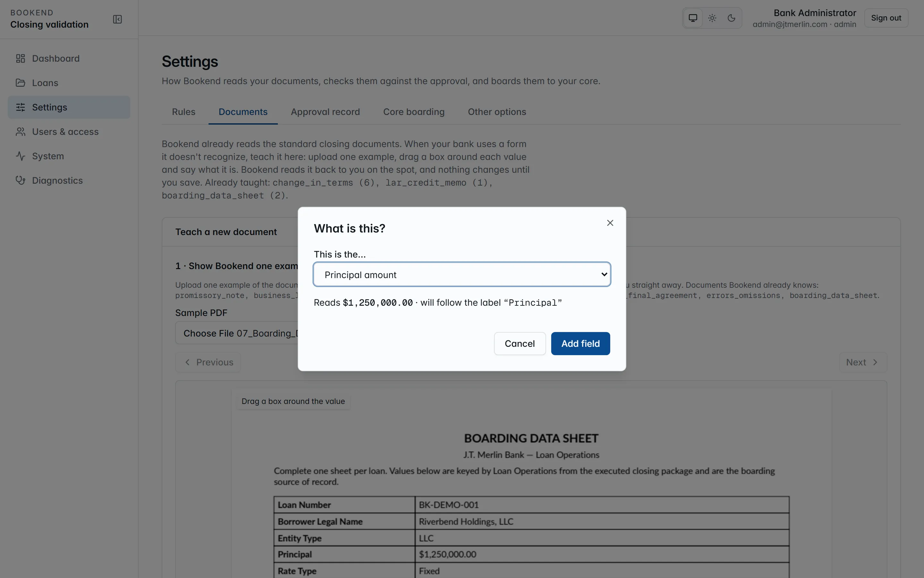
Task: Open Loans in the sidebar
Action: point(69,83)
